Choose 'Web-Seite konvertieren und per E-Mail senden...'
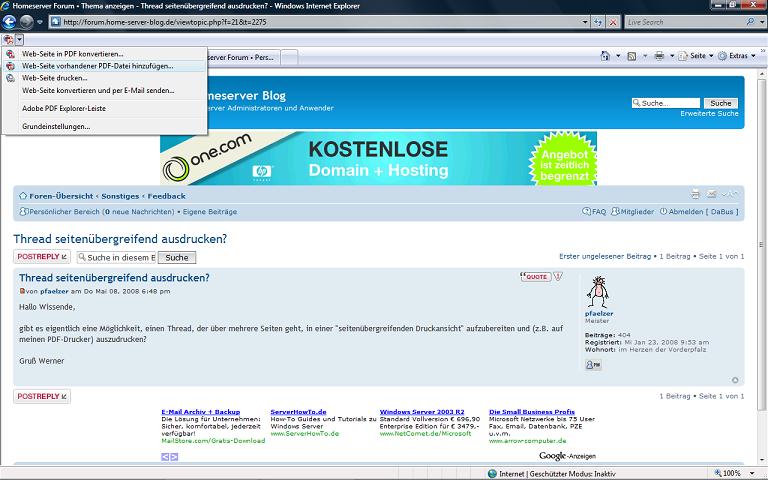 (104, 91)
